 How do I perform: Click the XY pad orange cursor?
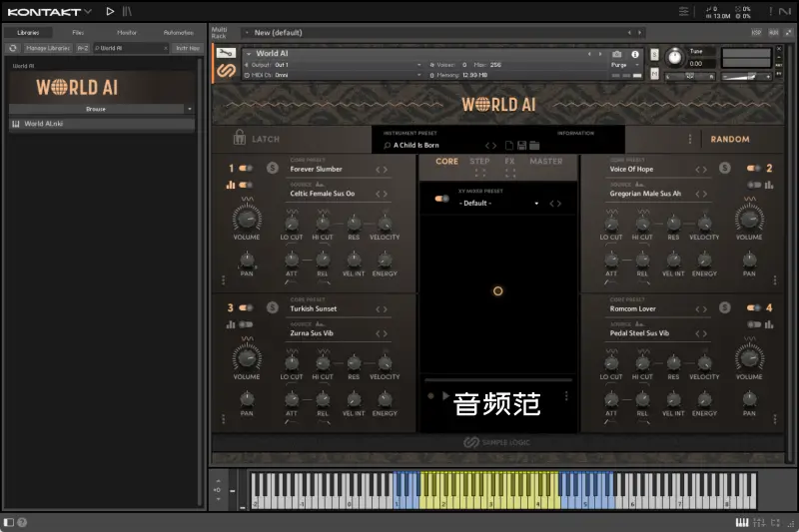tap(497, 291)
